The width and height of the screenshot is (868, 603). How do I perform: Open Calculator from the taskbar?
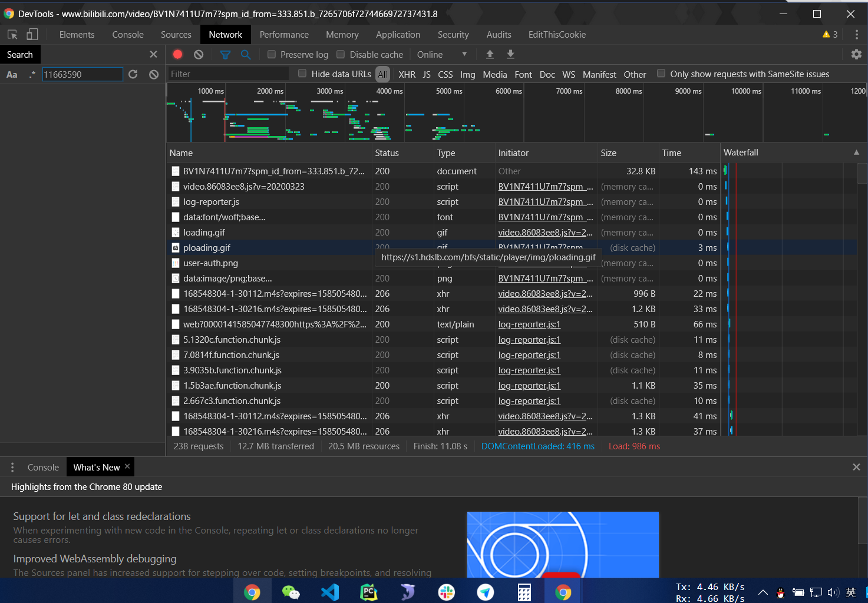(524, 592)
